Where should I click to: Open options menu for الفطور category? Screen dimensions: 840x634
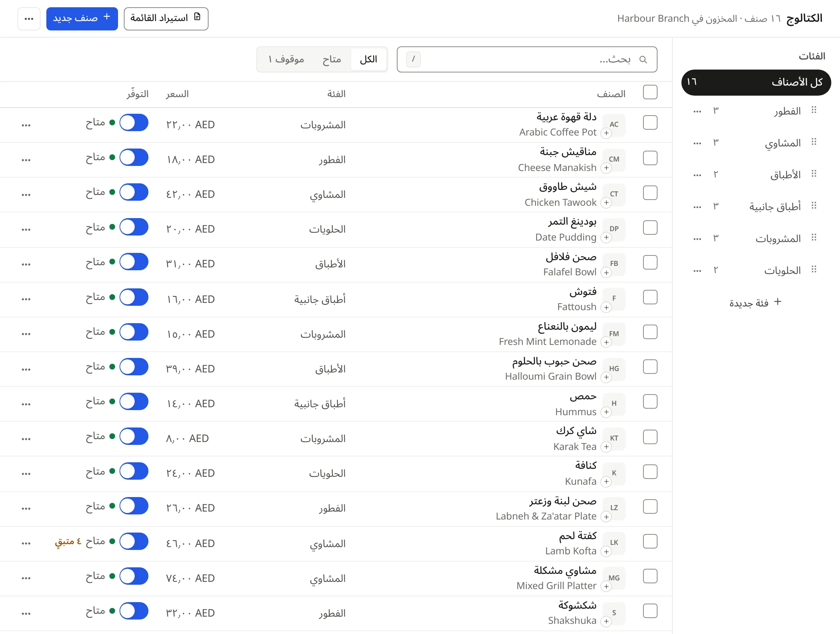coord(697,112)
